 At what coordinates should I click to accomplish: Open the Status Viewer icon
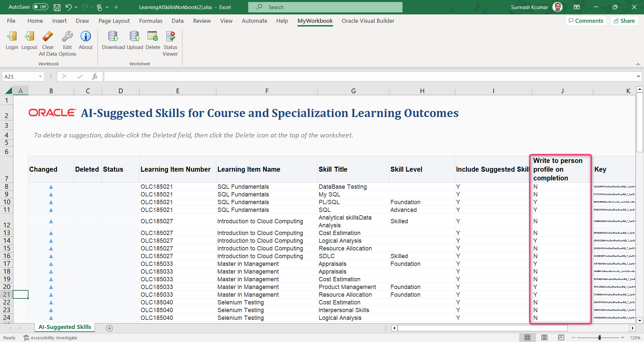coord(170,37)
